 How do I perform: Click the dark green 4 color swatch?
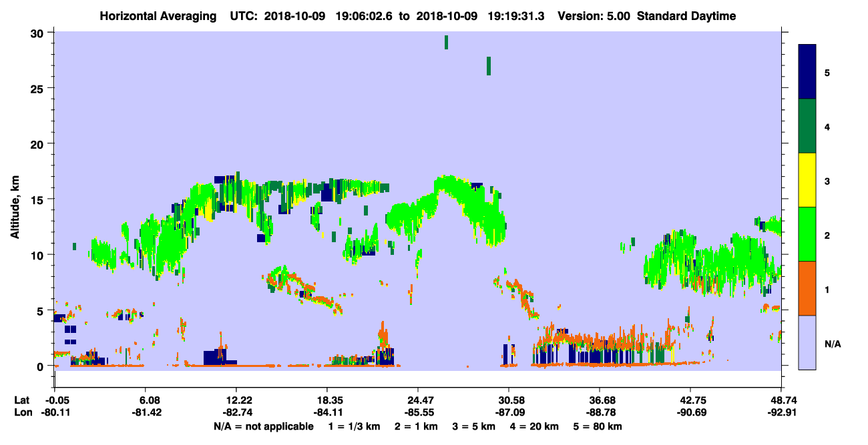[x=807, y=126]
